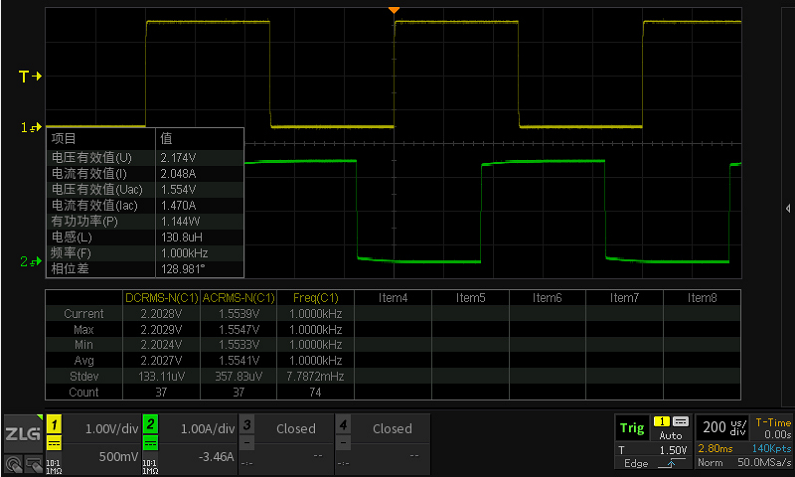Select the orange trigger position marker at top
The image size is (795, 477).
pyautogui.click(x=394, y=10)
